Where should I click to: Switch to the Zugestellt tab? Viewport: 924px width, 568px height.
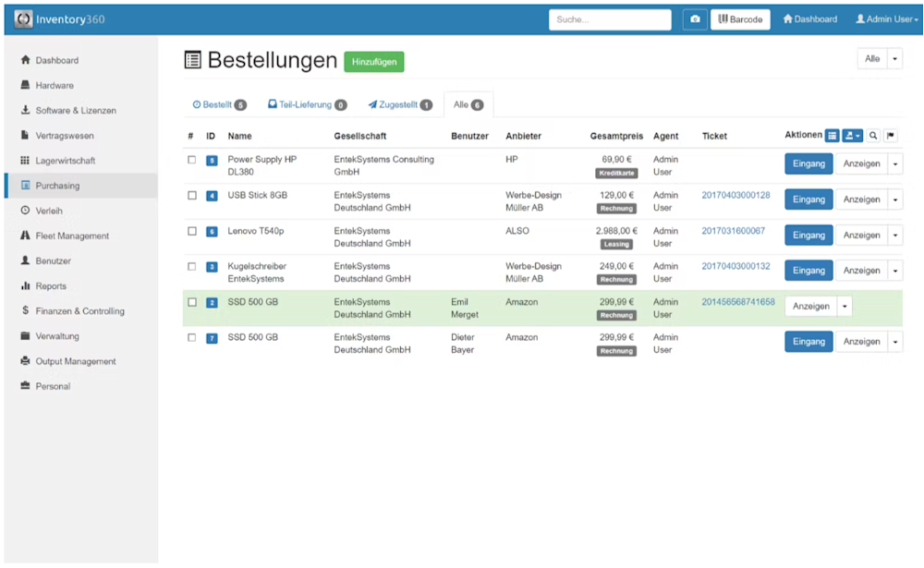click(x=399, y=104)
